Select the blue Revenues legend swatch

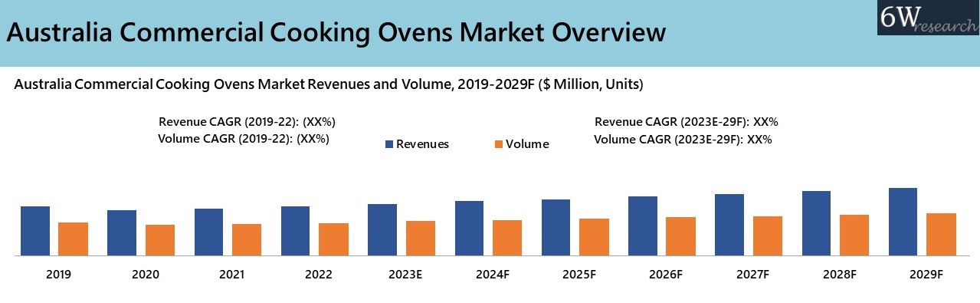coord(388,144)
